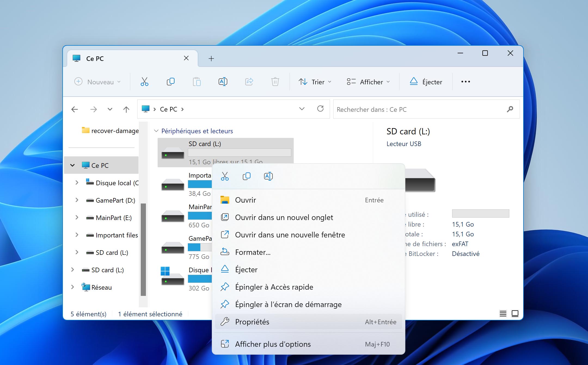Select Disque local in the sidebar

(x=112, y=183)
